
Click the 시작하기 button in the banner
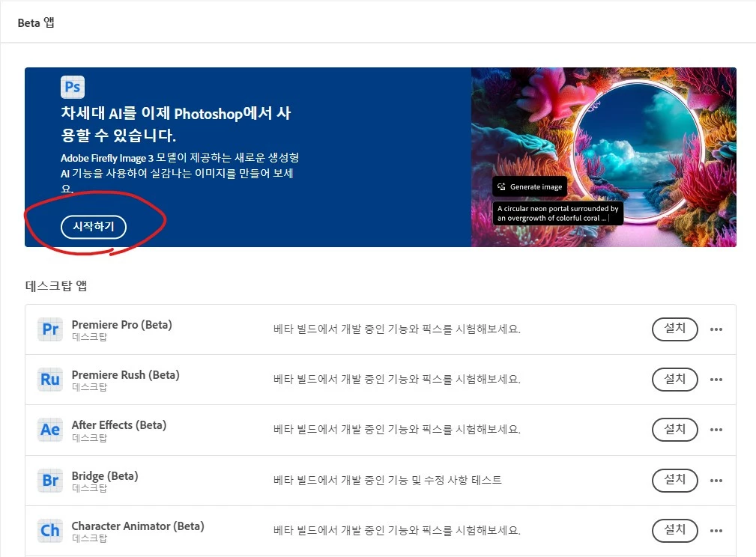point(94,226)
